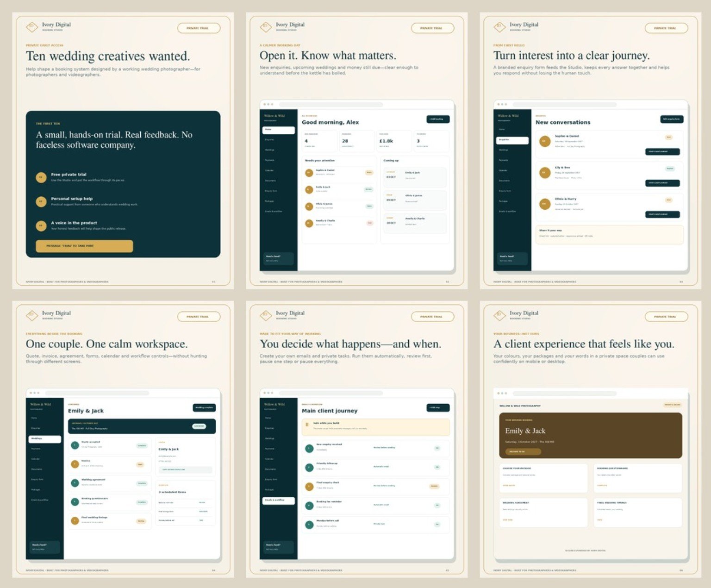Click the gold Invoice step icon
711x588 pixels.
[x=75, y=464]
